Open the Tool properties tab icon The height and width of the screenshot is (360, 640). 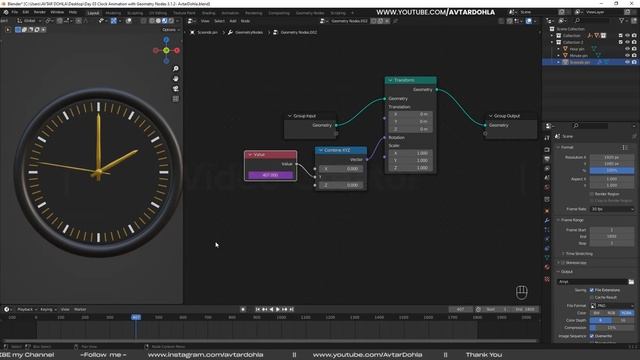[x=547, y=138]
